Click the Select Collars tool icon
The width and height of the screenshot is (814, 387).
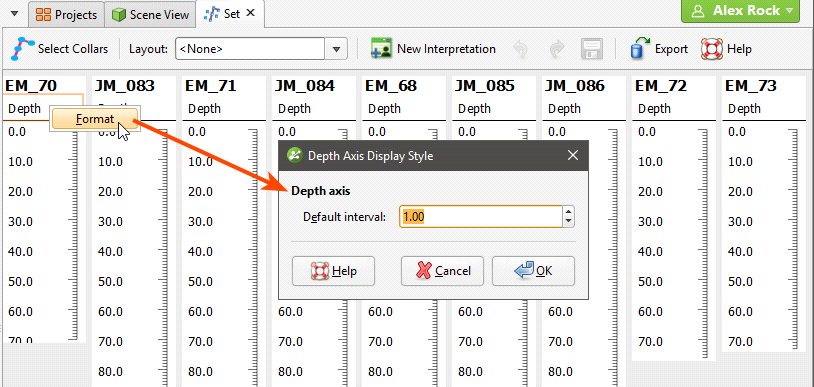pyautogui.click(x=20, y=49)
